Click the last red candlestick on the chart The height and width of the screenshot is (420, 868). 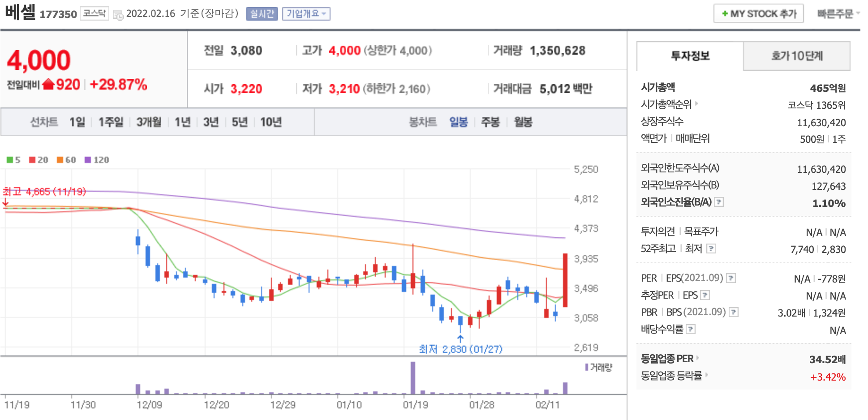[565, 280]
